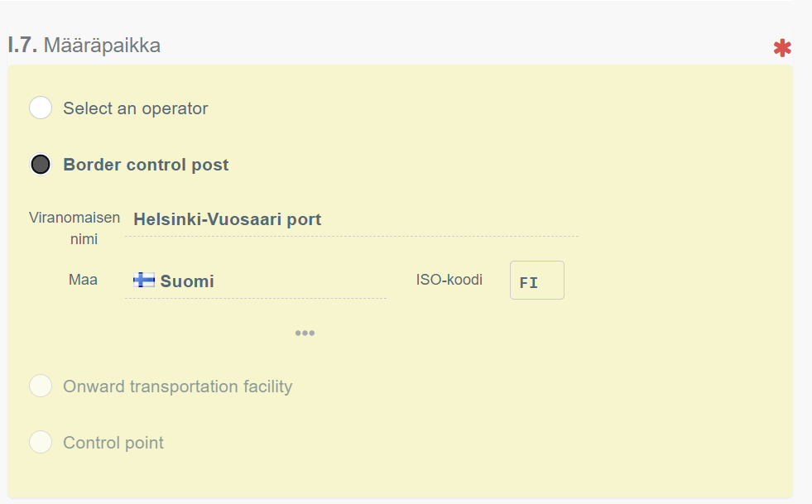Screen dimensions: 812x504
Task: Click the 'Onward transportation facility' label text
Action: (177, 386)
